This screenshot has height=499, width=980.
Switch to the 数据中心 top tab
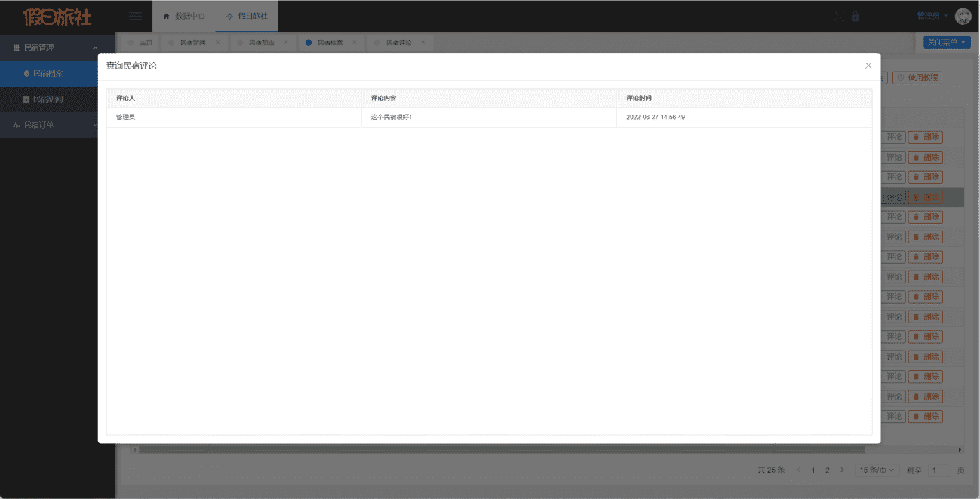pyautogui.click(x=183, y=16)
